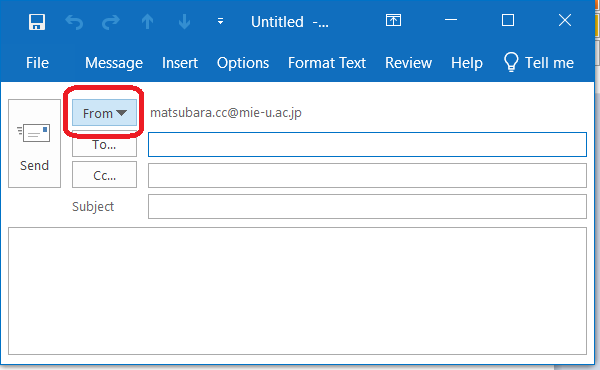Viewport: 600px width, 370px height.
Task: Click the Redo arrow icon
Action: click(111, 22)
